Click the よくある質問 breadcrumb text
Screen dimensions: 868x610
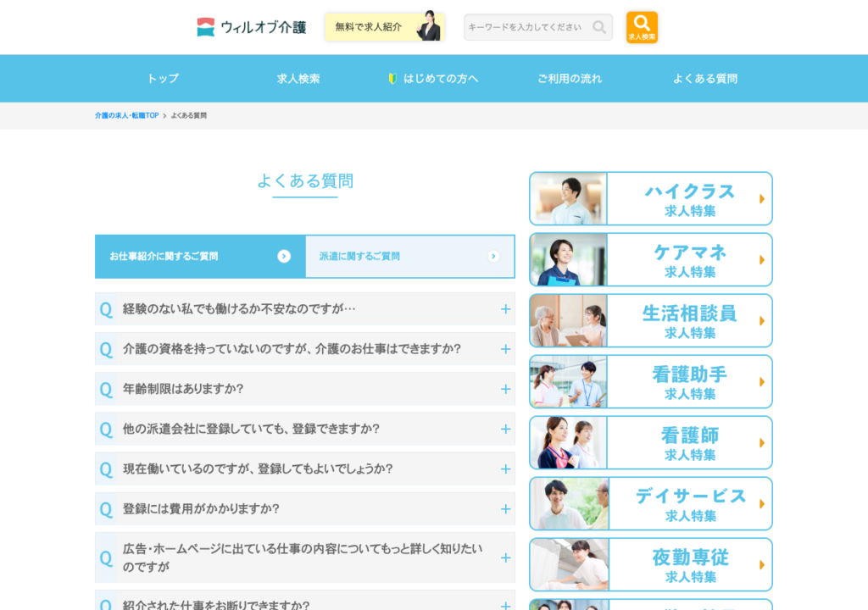pos(189,116)
